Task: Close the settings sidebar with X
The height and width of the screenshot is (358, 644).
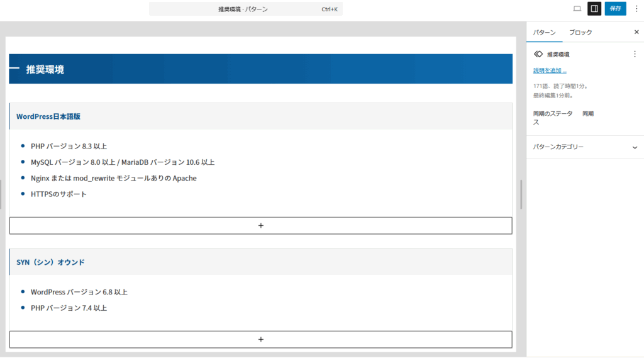Action: tap(636, 32)
